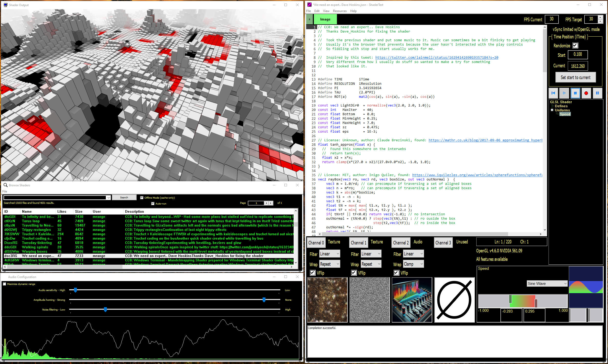Image resolution: width=608 pixels, height=364 pixels.
Task: Click the Start time input field
Action: click(578, 55)
